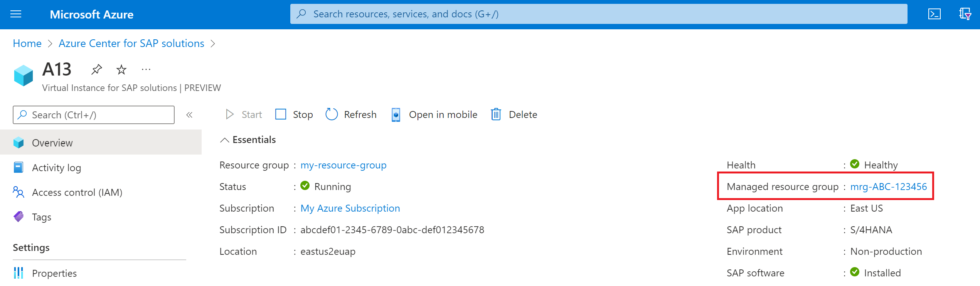
Task: Open managed resource group mrg-ABC-123456
Action: [889, 187]
